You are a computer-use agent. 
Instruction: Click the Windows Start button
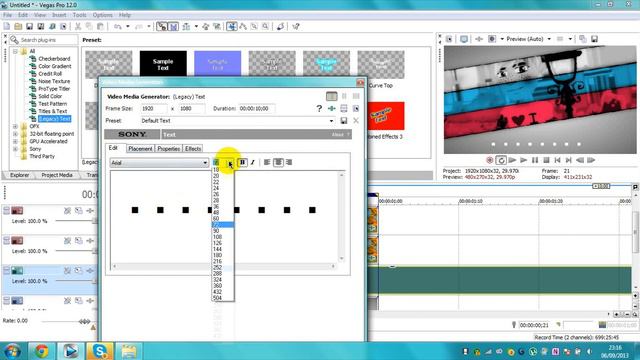tap(12, 351)
